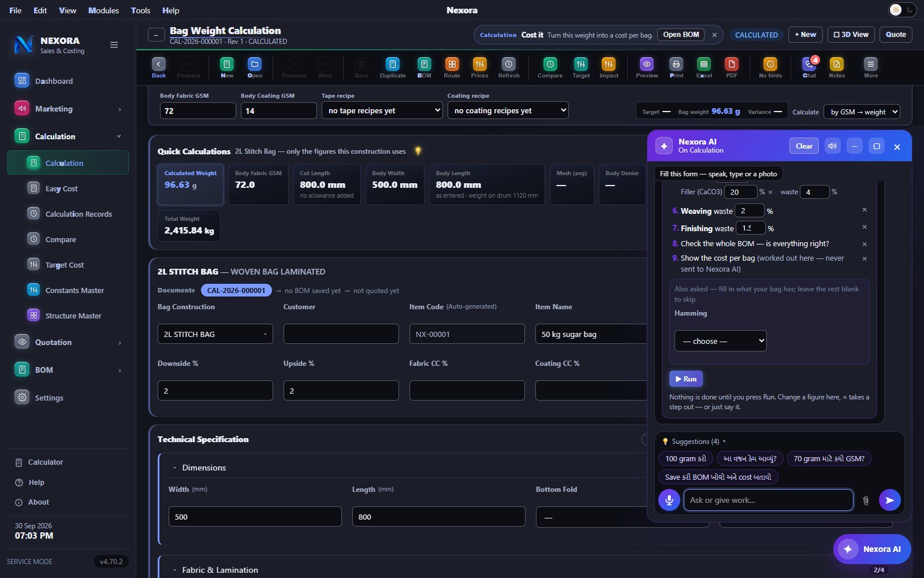Screen dimensions: 924x578
Task: Click the Open BOM button
Action: pyautogui.click(x=681, y=35)
